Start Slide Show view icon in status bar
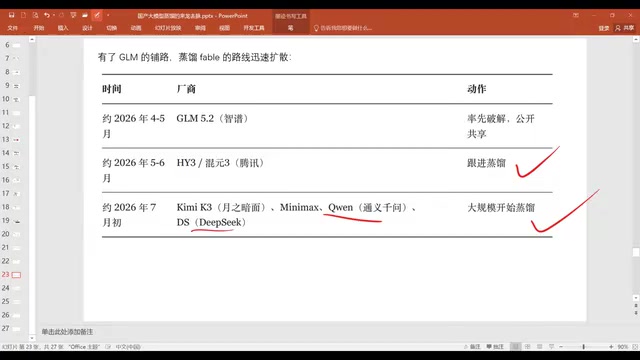The height and width of the screenshot is (360, 640). (x=551, y=347)
